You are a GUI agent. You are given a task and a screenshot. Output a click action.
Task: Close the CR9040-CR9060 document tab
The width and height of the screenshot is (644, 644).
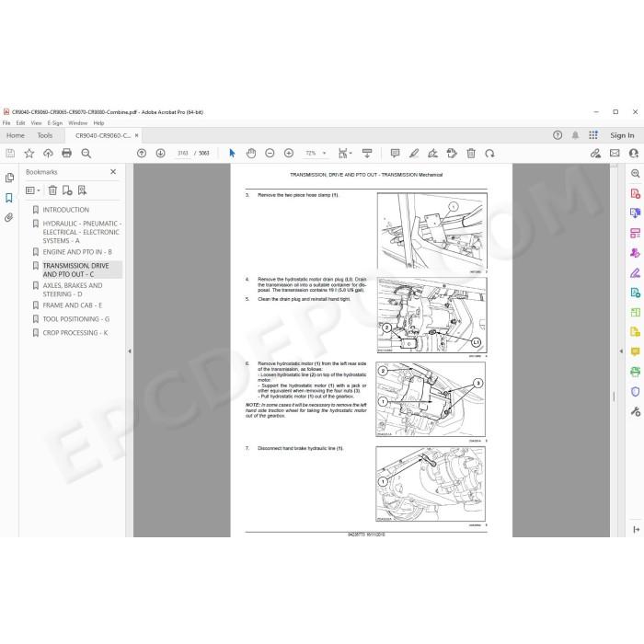click(x=137, y=135)
